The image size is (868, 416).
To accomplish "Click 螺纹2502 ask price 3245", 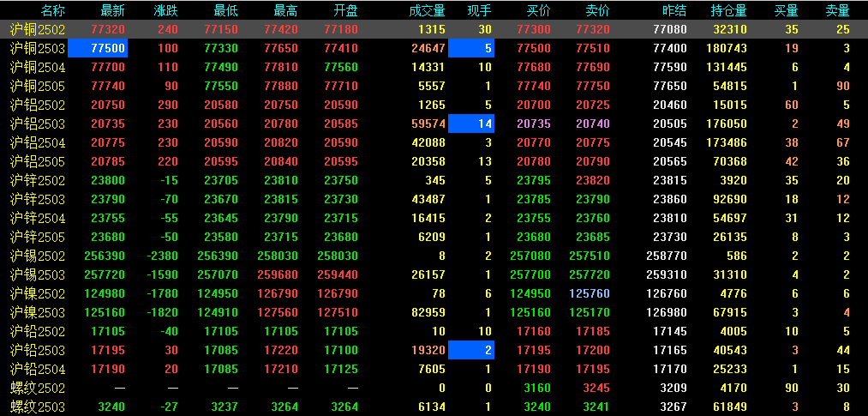I will pyautogui.click(x=596, y=388).
